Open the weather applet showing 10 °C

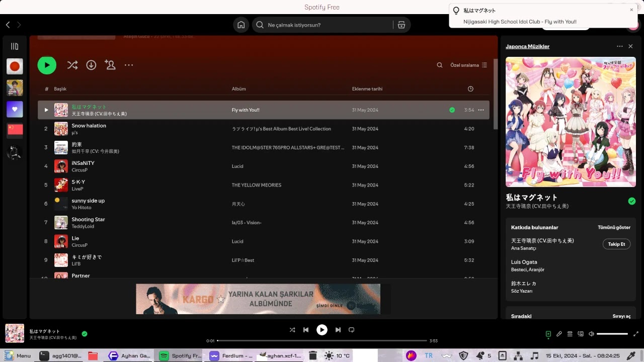point(337,355)
